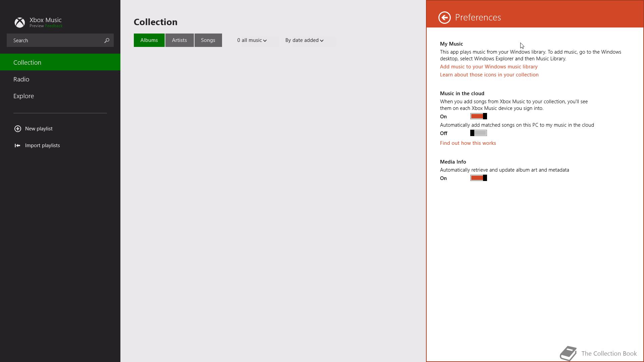
Task: Open Collection in the sidebar
Action: (60, 62)
